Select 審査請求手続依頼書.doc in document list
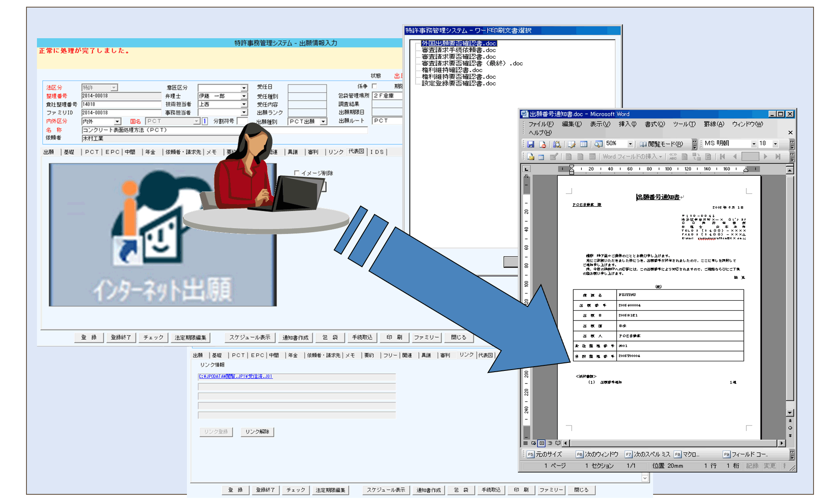The width and height of the screenshot is (840, 504). tap(459, 50)
